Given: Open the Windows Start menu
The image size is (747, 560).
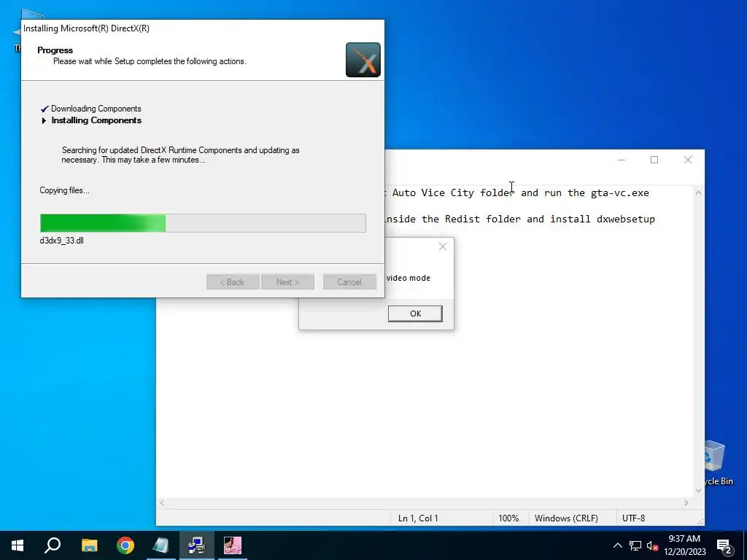Looking at the screenshot, I should 18,545.
